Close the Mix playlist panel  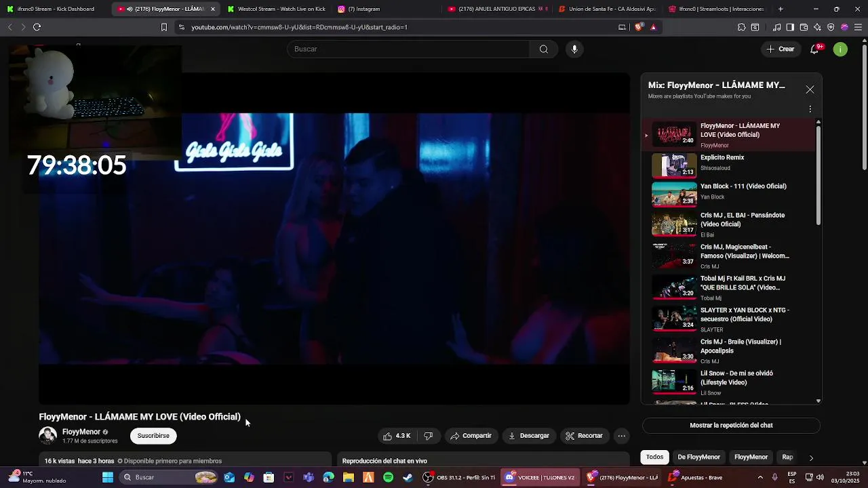[x=810, y=89]
